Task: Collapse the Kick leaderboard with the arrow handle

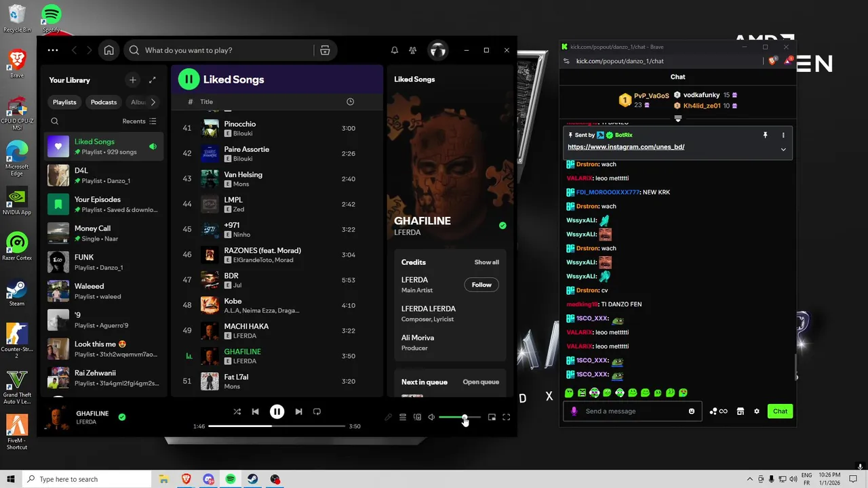Action: coord(678,119)
